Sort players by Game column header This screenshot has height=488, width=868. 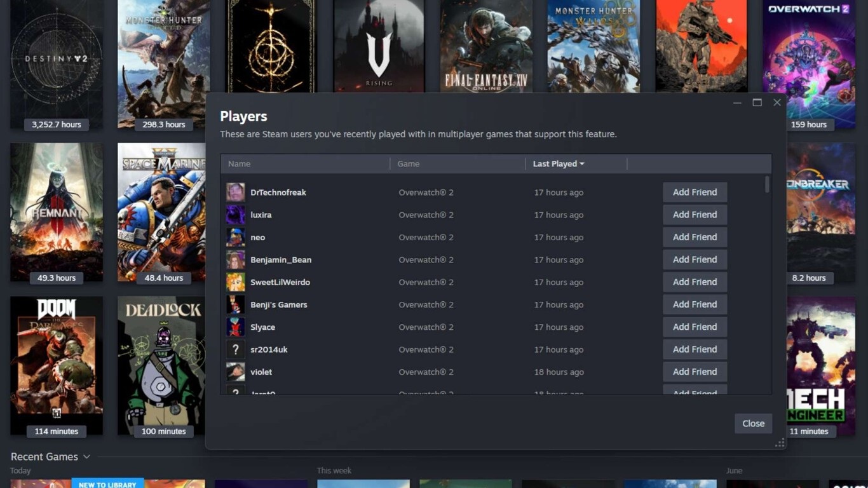click(458, 164)
